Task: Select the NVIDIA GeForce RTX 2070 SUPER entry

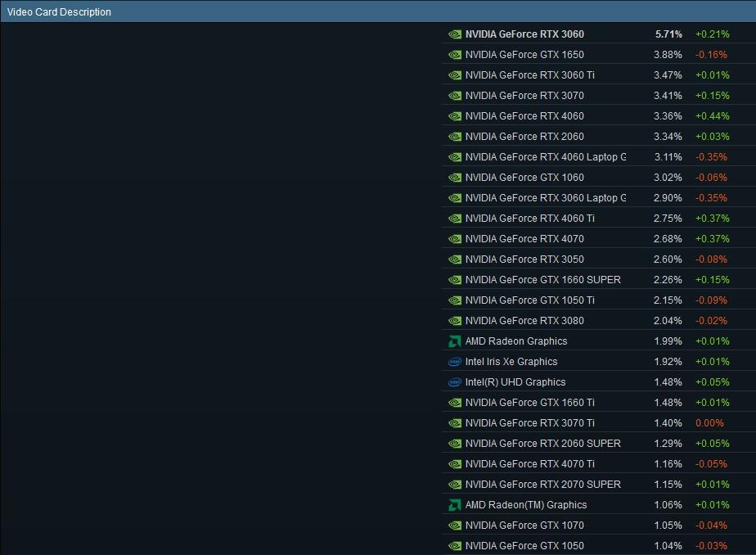Action: coord(542,485)
